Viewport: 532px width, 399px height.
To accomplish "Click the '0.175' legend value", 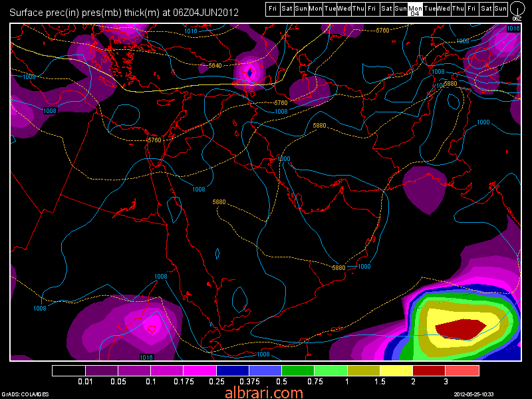I will click(x=184, y=382).
